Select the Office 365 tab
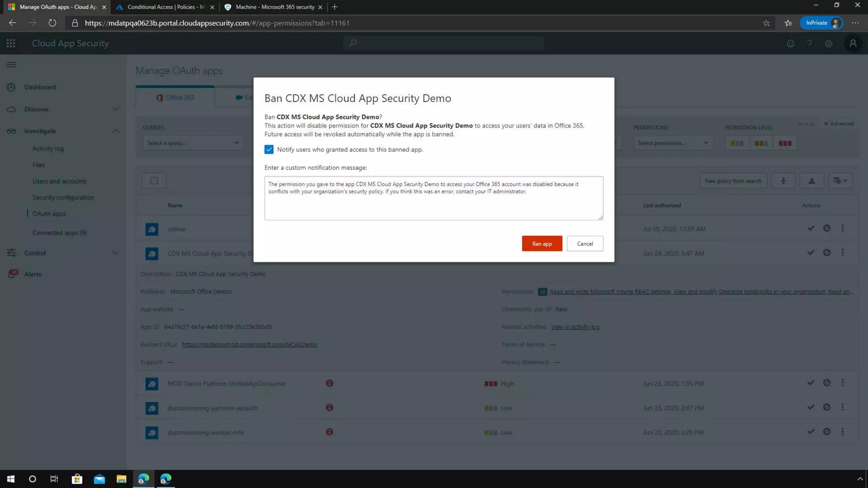Viewport: 868px width, 488px height. [x=175, y=97]
